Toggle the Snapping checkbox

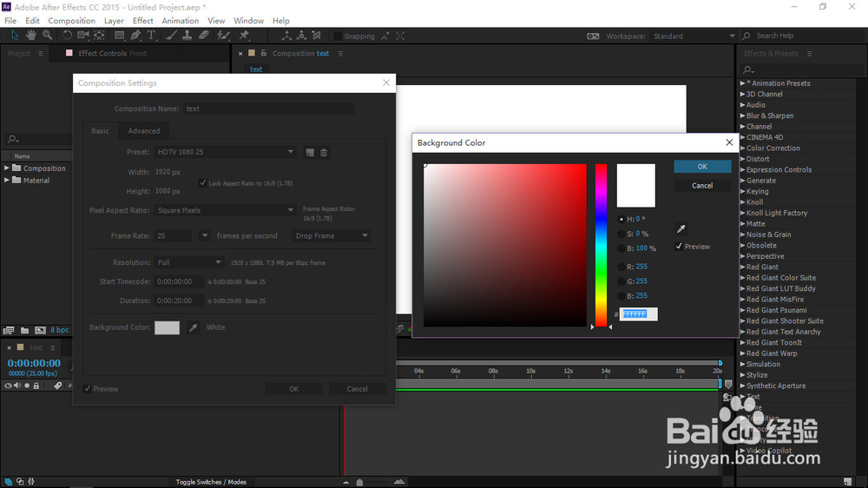pyautogui.click(x=338, y=36)
